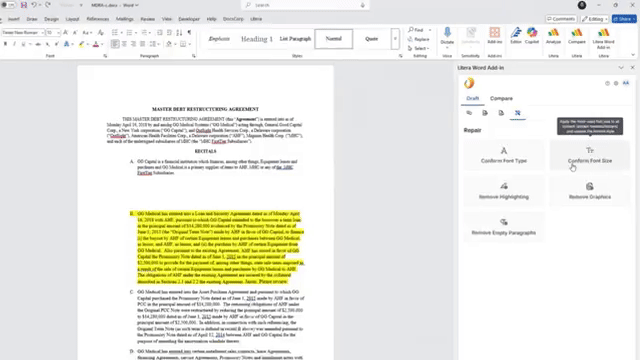Decrease the paragraph indent
The image size is (640, 360).
160,32
